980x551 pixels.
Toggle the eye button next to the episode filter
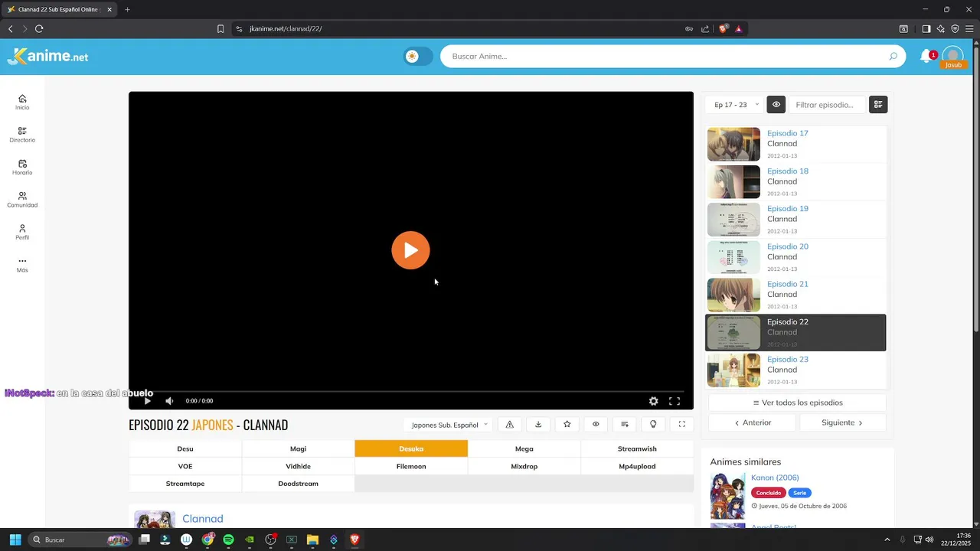[x=776, y=105]
